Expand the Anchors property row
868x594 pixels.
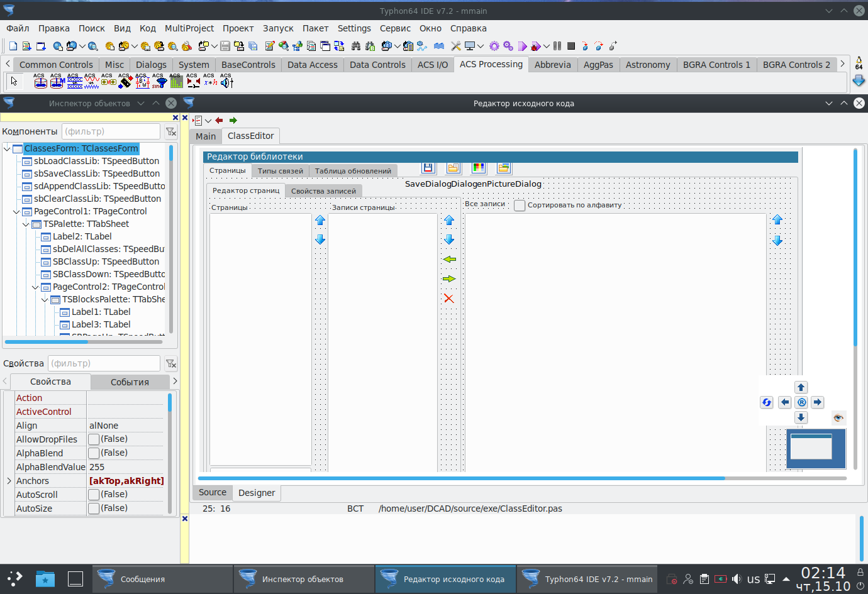pos(9,481)
